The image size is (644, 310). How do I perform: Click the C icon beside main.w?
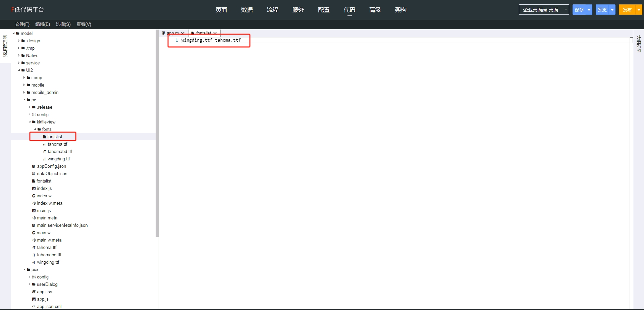tap(34, 233)
